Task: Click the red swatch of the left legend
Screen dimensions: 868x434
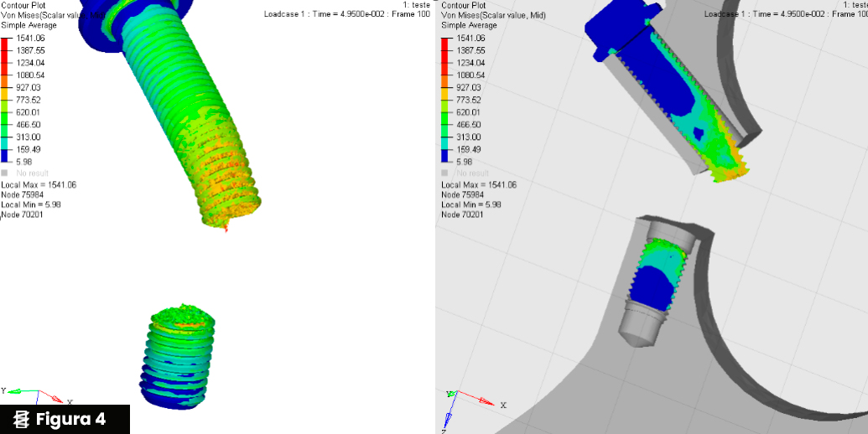Action: 5,45
